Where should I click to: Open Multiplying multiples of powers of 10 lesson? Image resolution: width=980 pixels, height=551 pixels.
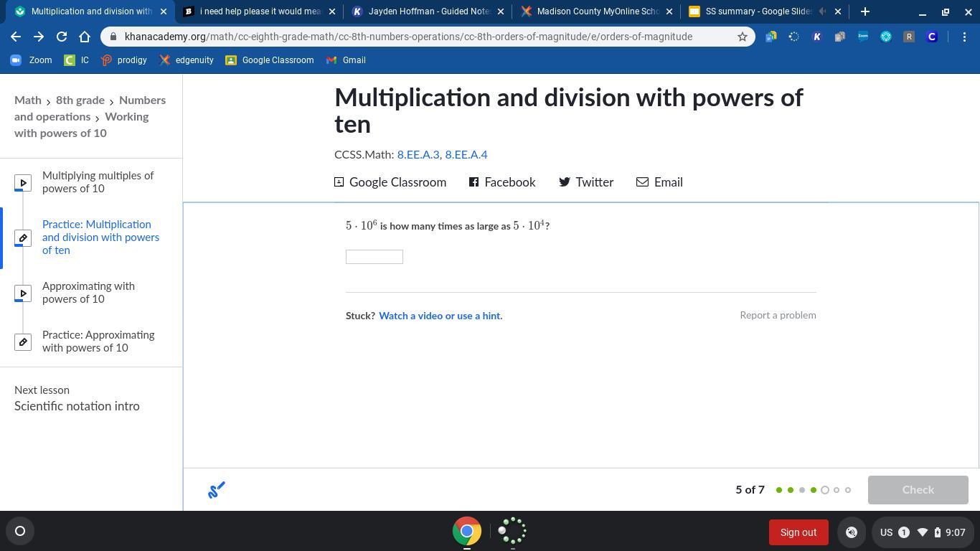(98, 182)
